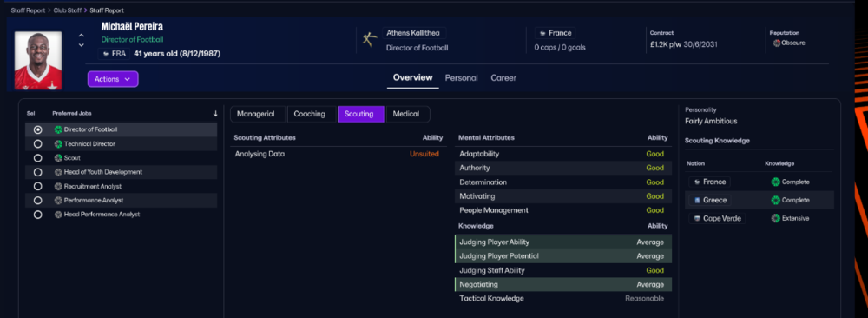Select the Head of Youth Development radio button
Image resolution: width=868 pixels, height=318 pixels.
point(37,172)
